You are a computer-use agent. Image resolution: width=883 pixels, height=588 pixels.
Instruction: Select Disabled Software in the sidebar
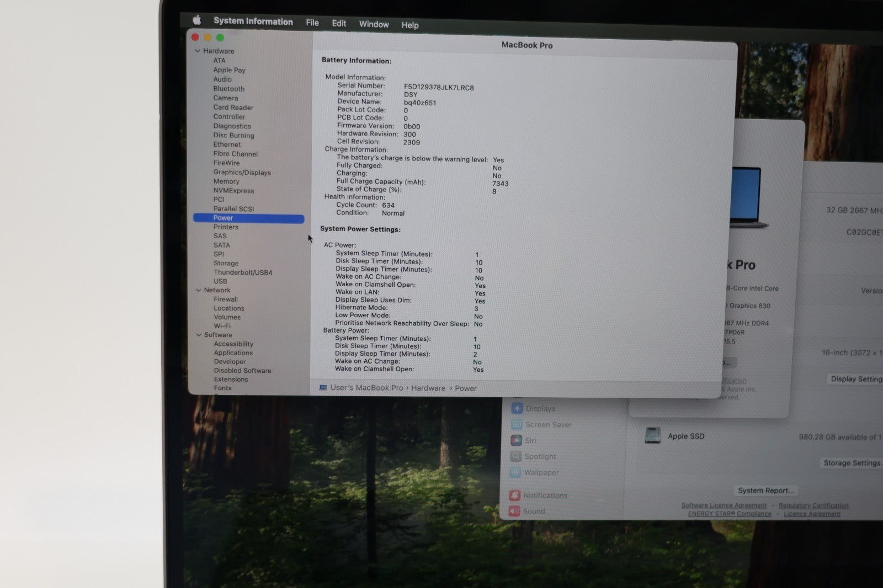point(243,371)
